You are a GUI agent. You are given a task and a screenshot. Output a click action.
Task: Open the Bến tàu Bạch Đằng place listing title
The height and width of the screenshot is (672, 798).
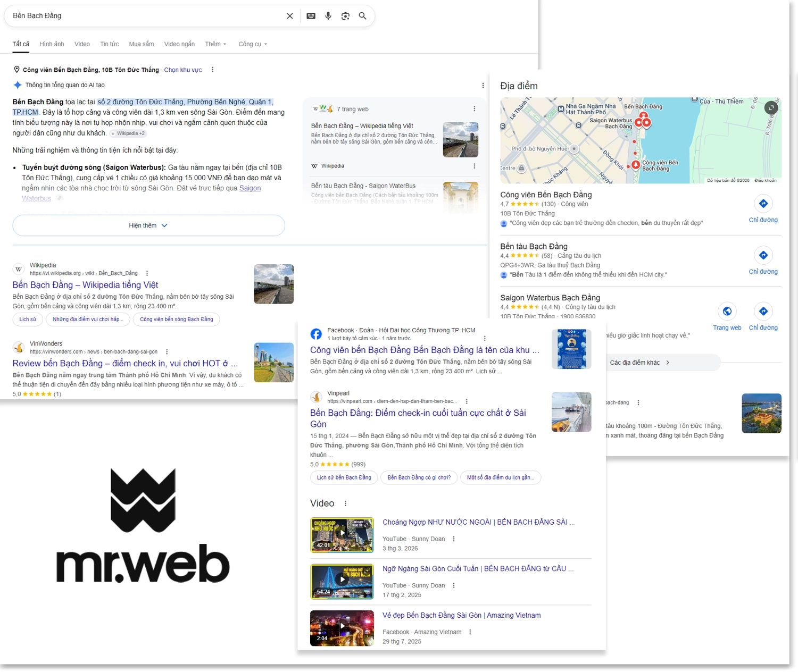click(534, 247)
